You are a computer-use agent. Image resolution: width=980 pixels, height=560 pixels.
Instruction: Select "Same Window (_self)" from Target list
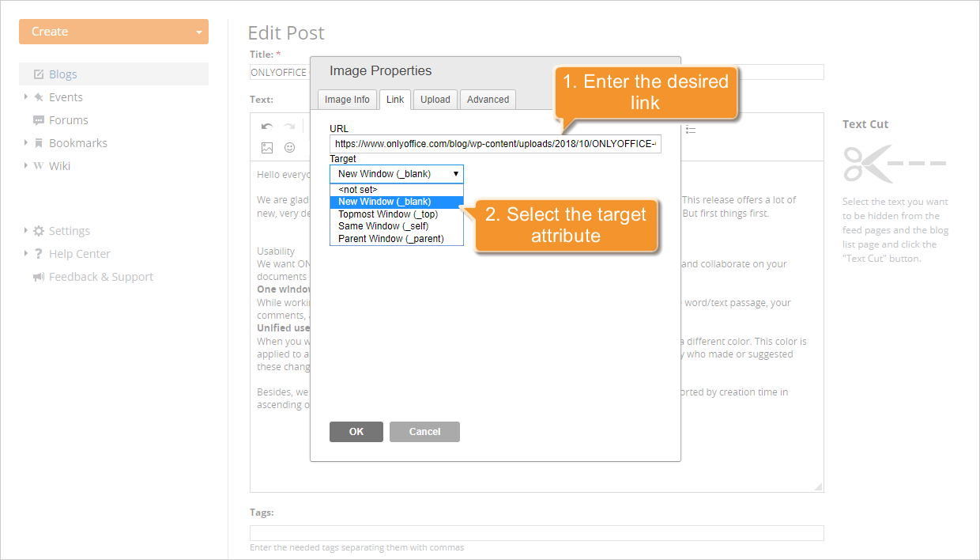[x=383, y=225]
